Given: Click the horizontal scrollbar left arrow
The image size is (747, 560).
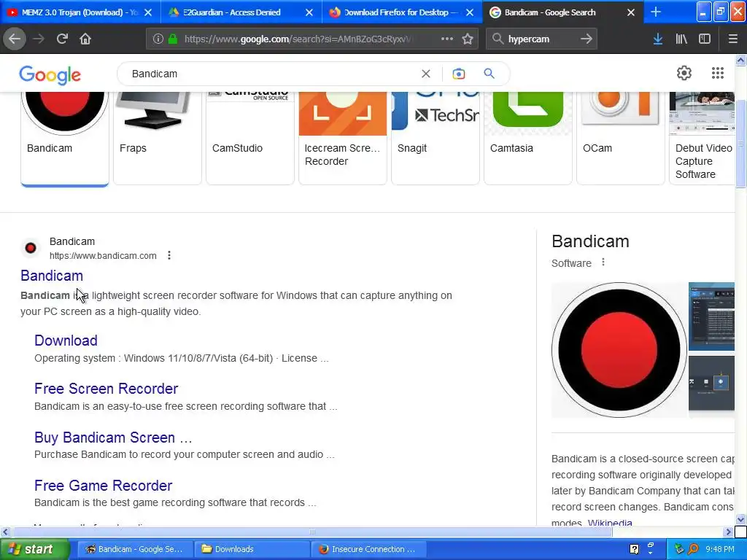Looking at the screenshot, I should [5, 532].
